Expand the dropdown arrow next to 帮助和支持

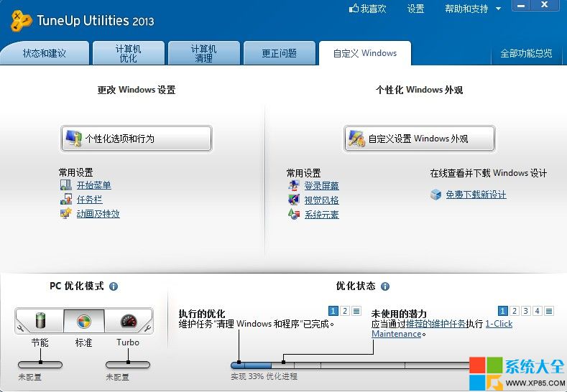[x=498, y=9]
